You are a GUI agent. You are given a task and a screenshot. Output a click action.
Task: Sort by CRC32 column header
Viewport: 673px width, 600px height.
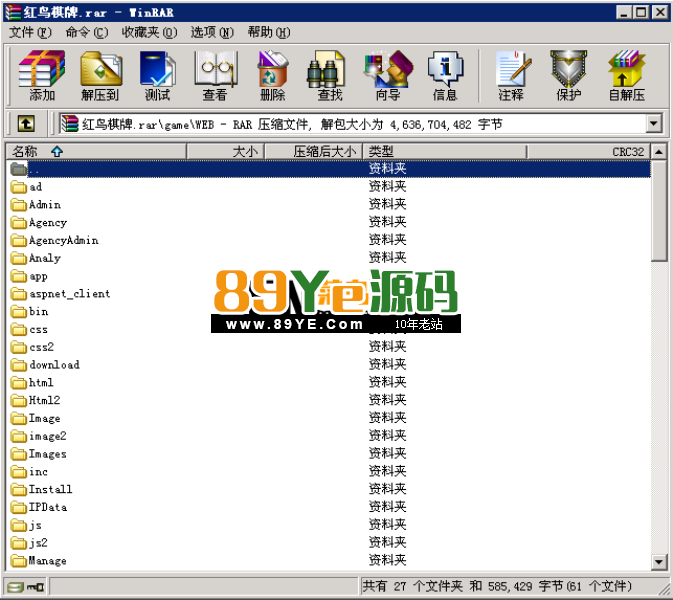coord(588,152)
